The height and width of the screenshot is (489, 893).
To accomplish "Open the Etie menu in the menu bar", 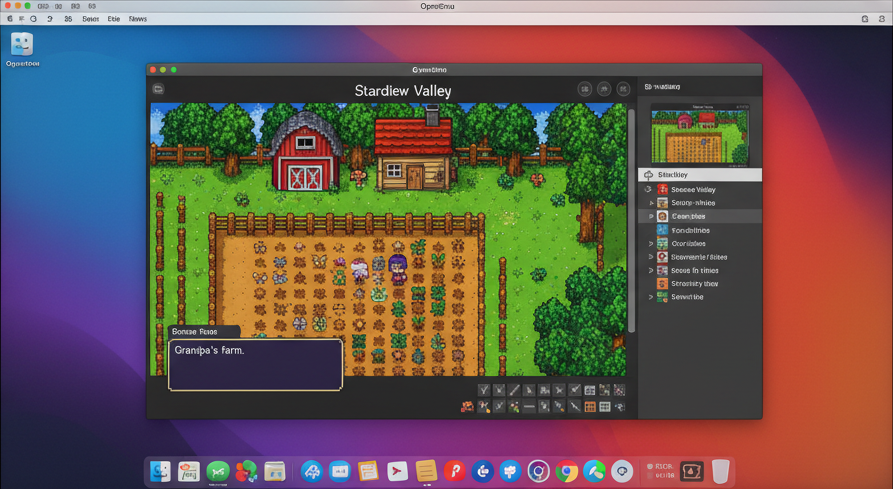I will (114, 19).
